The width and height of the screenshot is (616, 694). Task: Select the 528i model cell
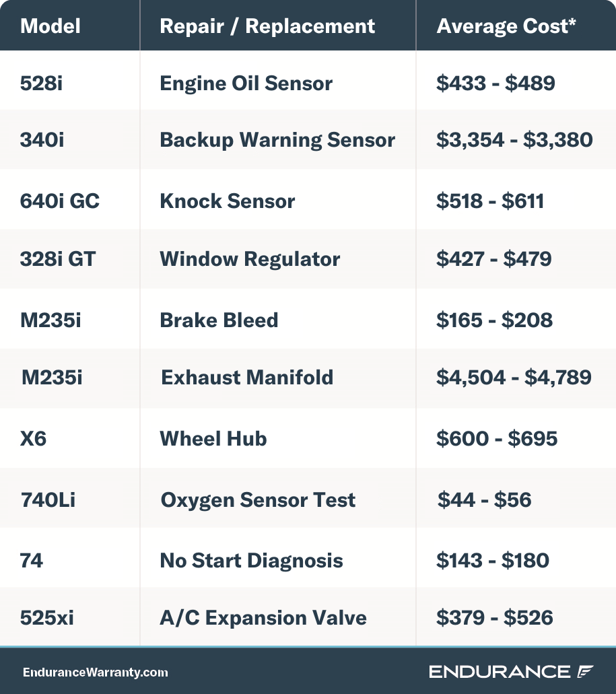(x=41, y=83)
